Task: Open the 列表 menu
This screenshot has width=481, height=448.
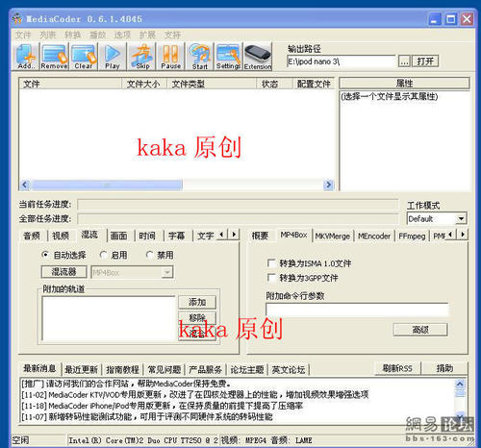Action: pos(48,35)
